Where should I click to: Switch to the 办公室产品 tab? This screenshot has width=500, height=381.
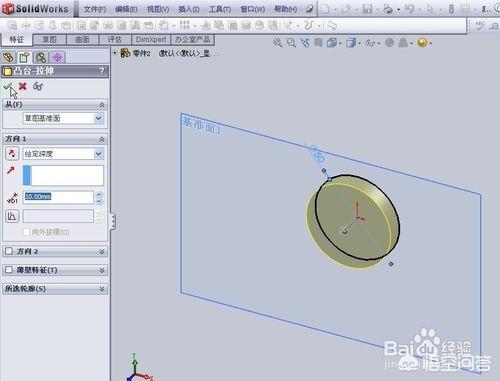coord(193,40)
